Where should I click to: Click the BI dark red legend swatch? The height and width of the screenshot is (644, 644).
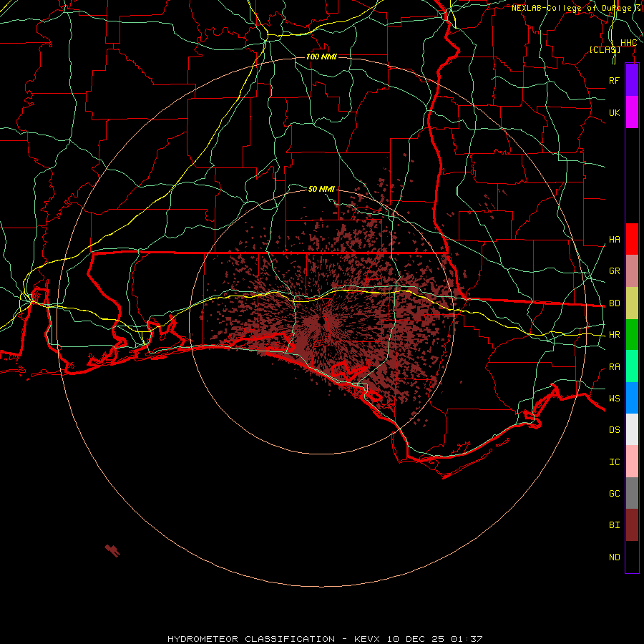click(x=632, y=525)
